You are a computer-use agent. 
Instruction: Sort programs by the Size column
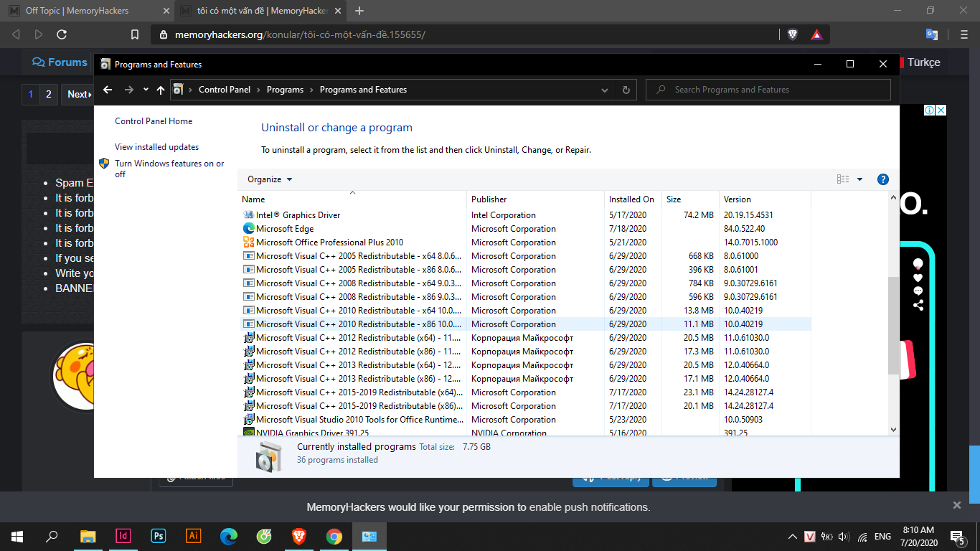[691, 199]
